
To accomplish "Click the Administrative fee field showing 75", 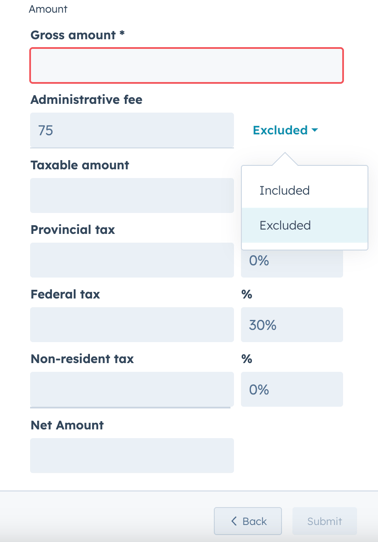I will tap(132, 130).
